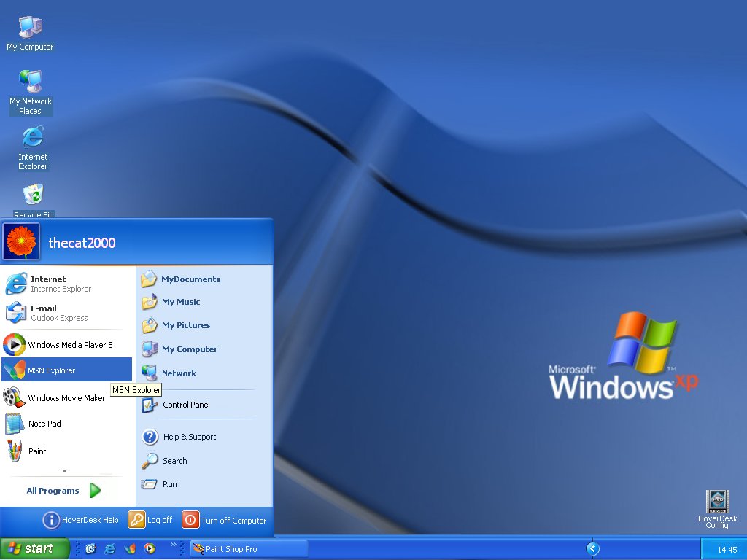Click Show Desktop in Quick Launch
Image resolution: width=747 pixels, height=560 pixels.
90,548
